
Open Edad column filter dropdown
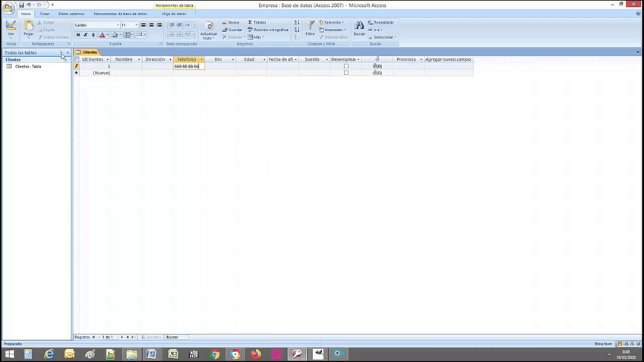pyautogui.click(x=264, y=59)
